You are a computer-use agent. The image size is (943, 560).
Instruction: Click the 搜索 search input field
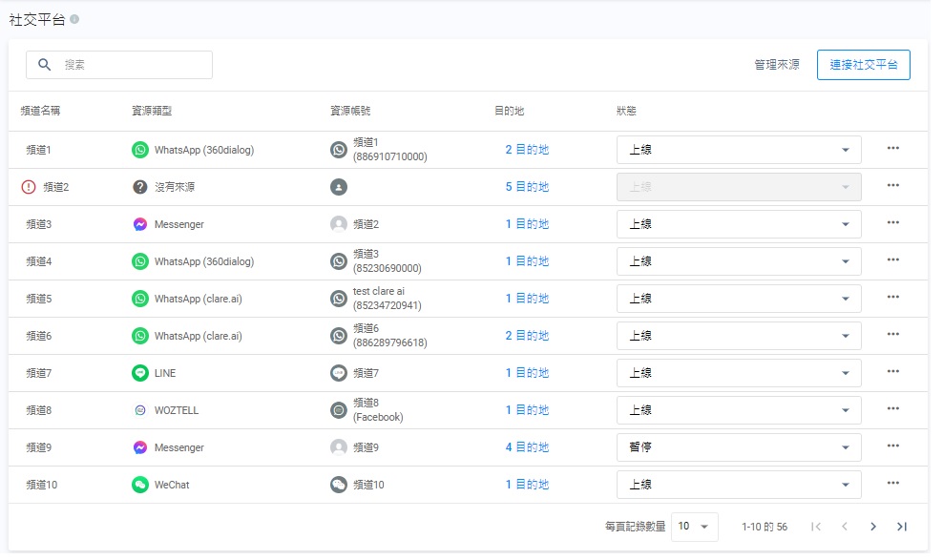[129, 65]
